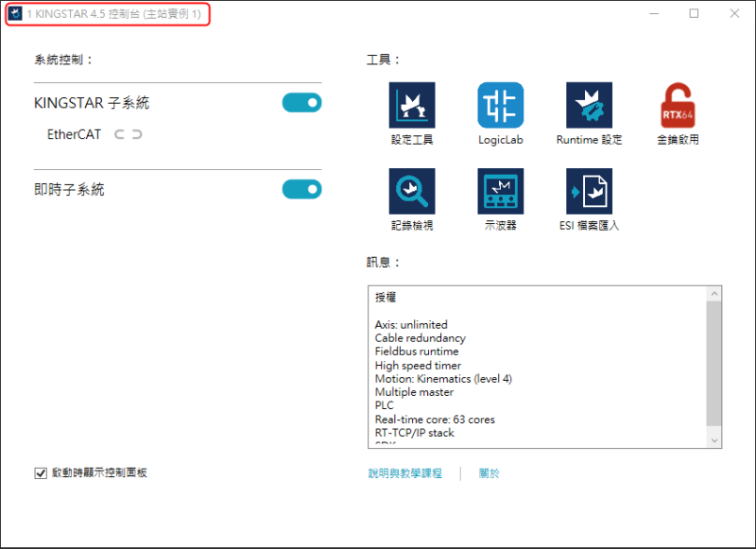This screenshot has width=756, height=549.
Task: Click the 'High speed timer' line
Action: (418, 366)
